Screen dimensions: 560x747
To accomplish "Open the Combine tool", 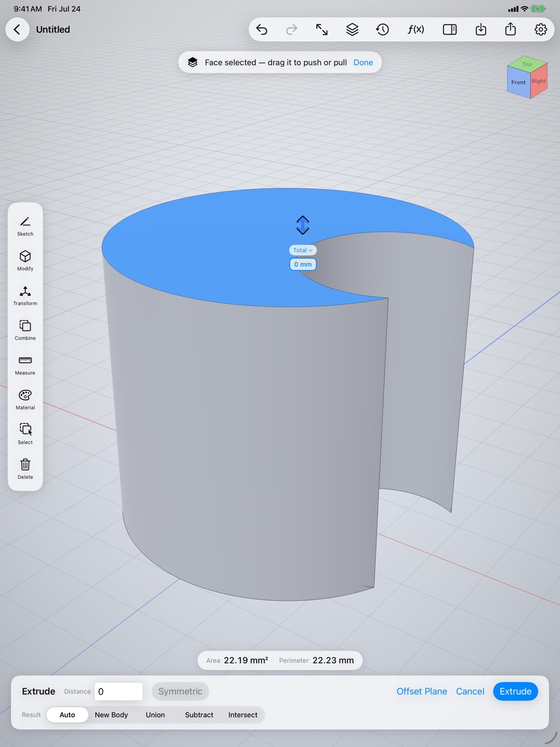I will point(25,330).
